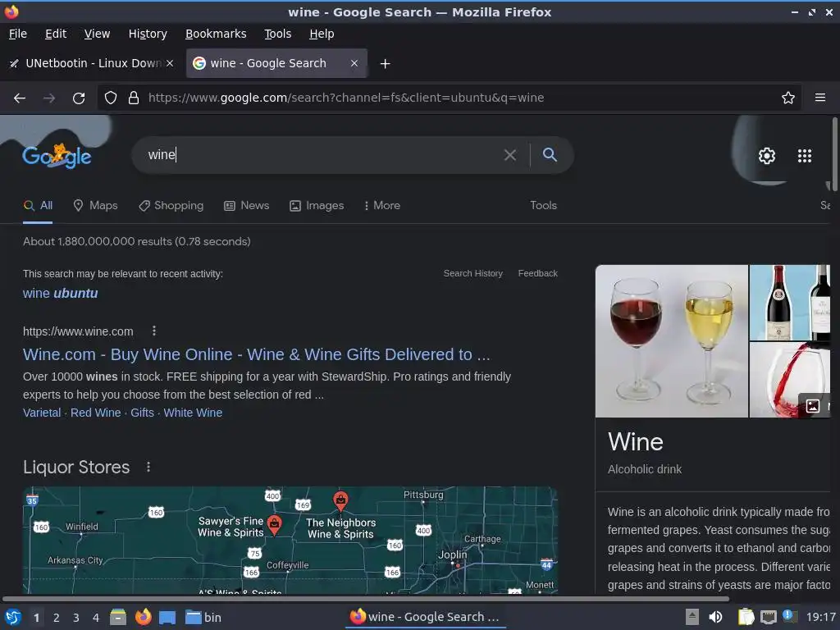
Task: Switch to Images search results
Action: tap(317, 206)
